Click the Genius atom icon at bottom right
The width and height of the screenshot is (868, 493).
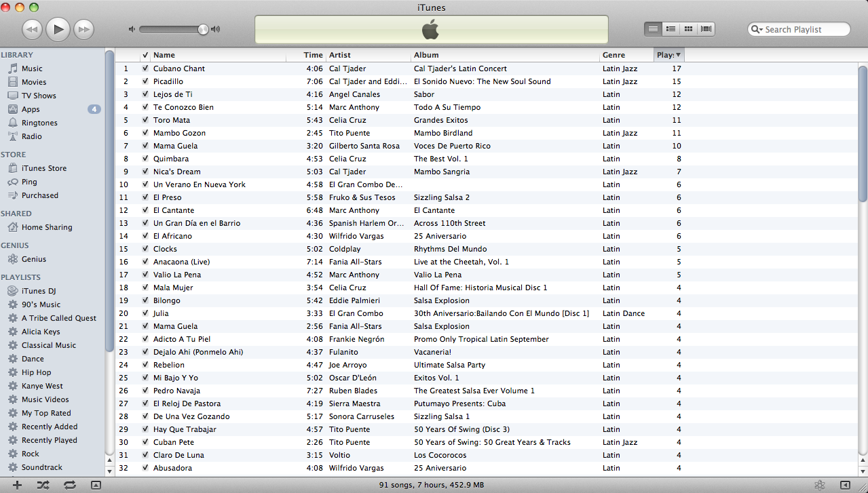click(820, 485)
